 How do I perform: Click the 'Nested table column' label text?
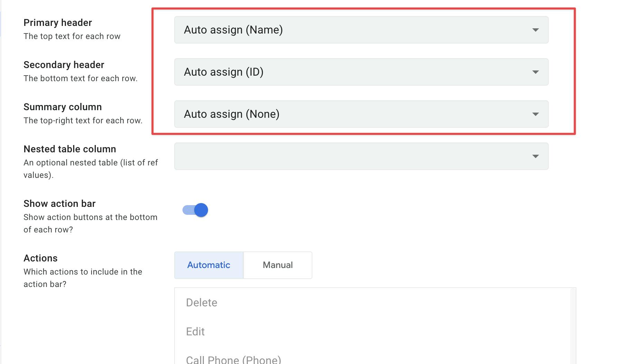[x=70, y=149]
